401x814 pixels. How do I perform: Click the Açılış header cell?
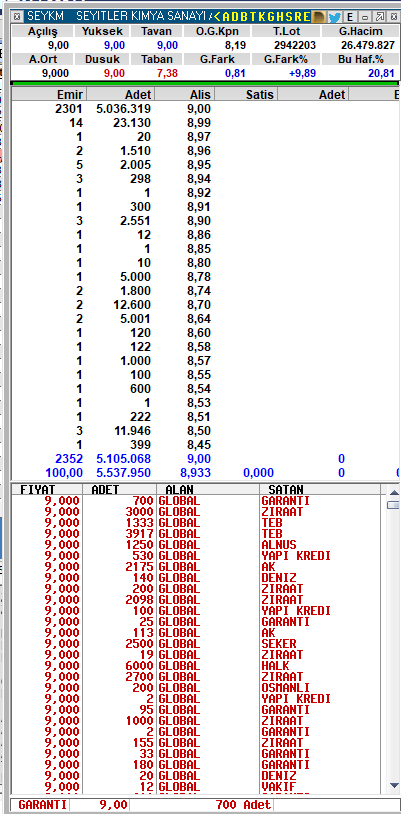pyautogui.click(x=44, y=31)
